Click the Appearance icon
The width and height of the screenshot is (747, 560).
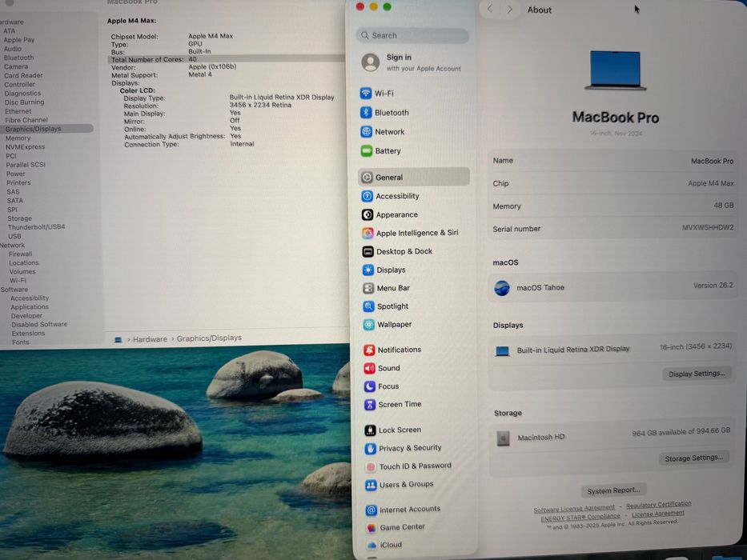pyautogui.click(x=367, y=214)
